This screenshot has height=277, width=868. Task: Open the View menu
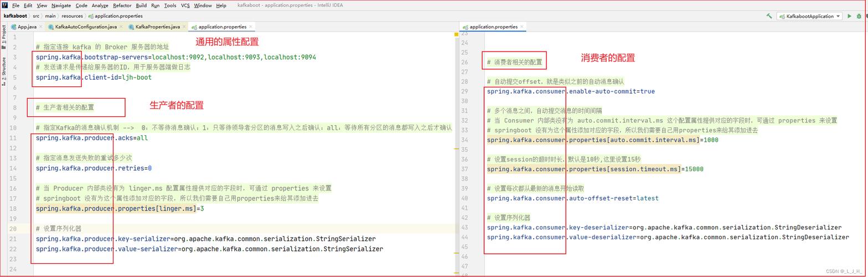42,6
